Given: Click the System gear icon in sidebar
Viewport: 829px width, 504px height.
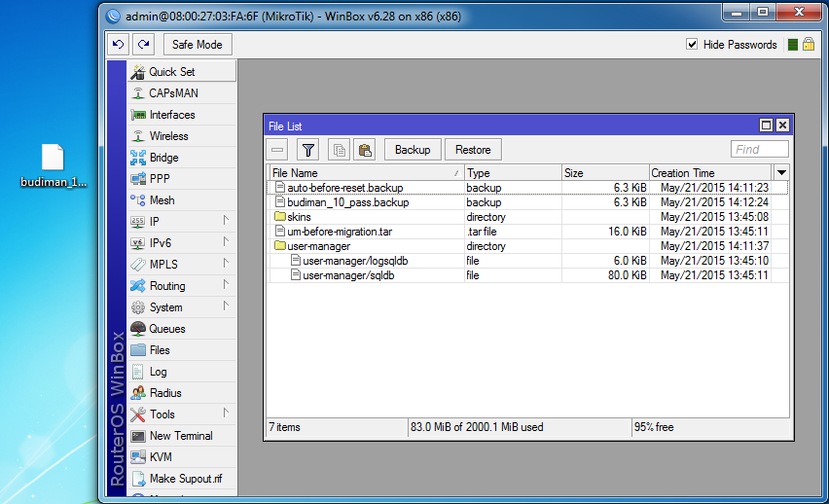Looking at the screenshot, I should tap(138, 307).
